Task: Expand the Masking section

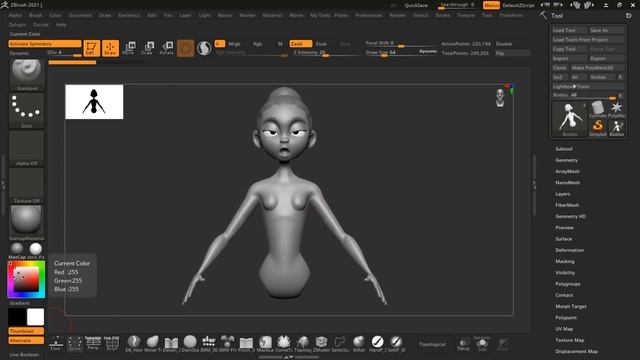Action: 565,261
